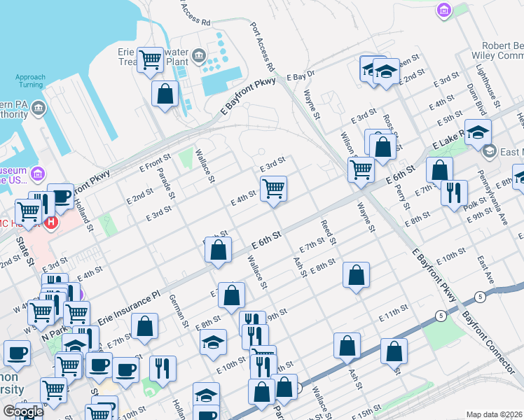Viewport: 524px width, 420px height.
Task: Open the shopping bag marker near Ross St
Action: click(x=382, y=149)
